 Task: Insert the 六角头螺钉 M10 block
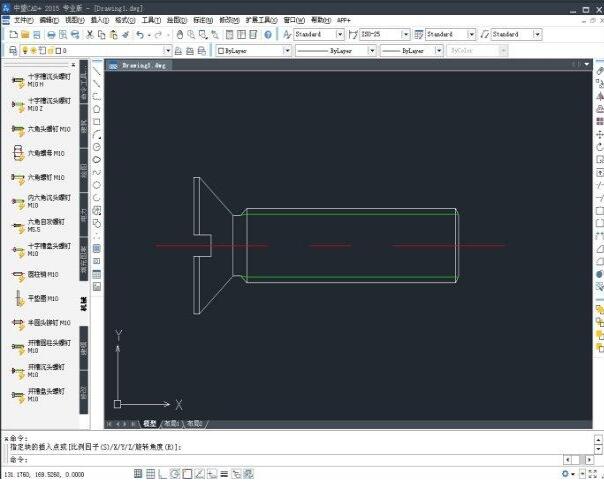(41, 129)
